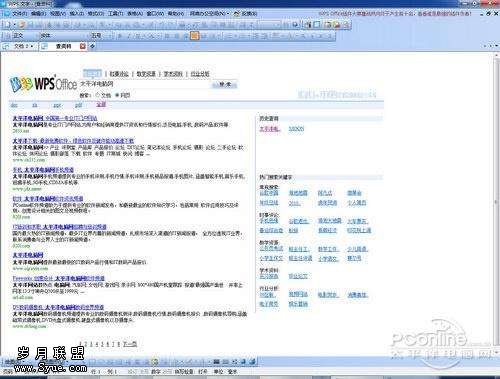This screenshot has width=500, height=379.
Task: Select the 全部 filter link
Action: (x=101, y=104)
